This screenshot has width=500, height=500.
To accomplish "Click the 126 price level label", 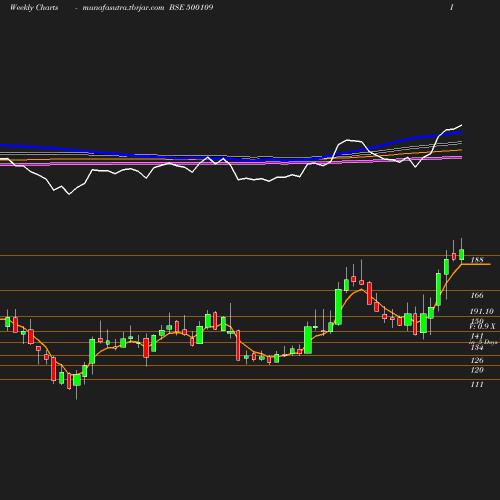I will tap(477, 360).
